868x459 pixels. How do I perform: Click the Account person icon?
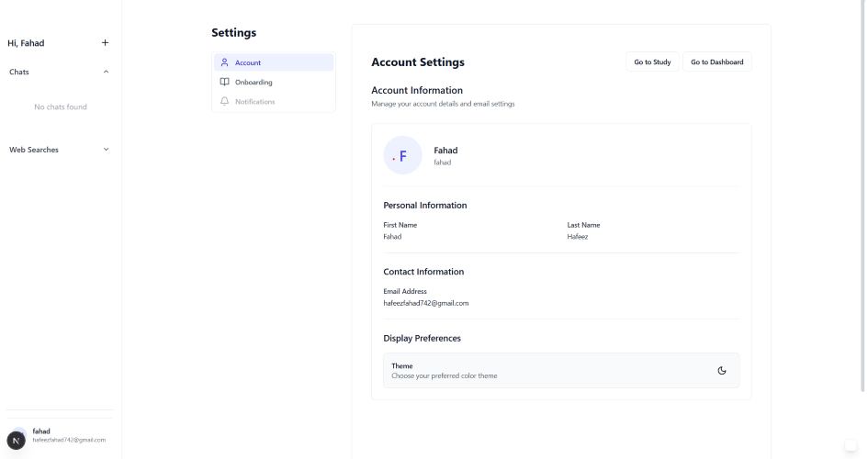point(224,62)
